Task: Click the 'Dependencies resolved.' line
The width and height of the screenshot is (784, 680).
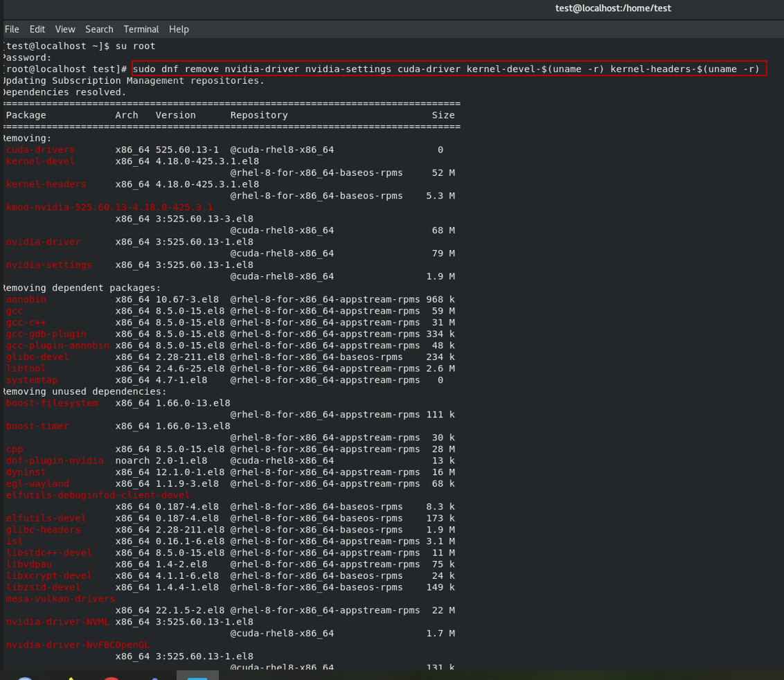Action: [x=64, y=92]
